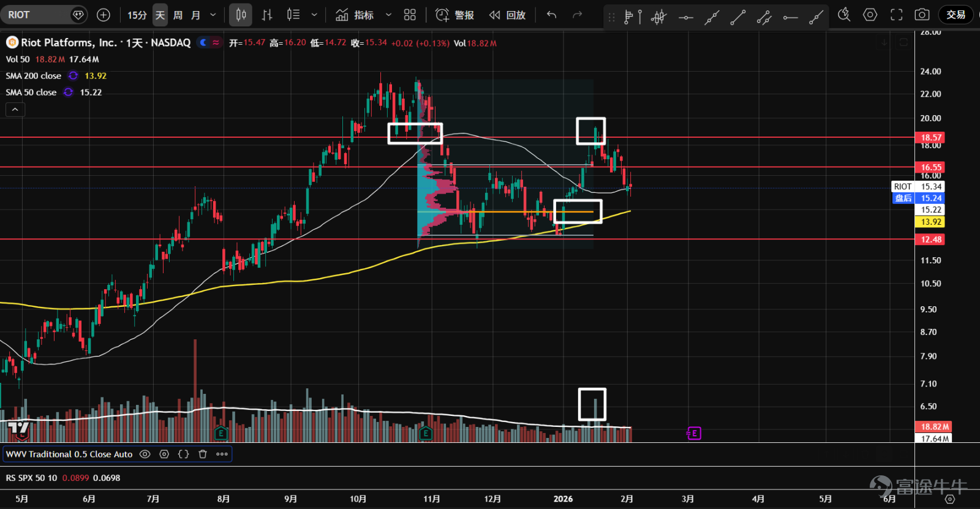This screenshot has height=509, width=980.
Task: Toggle the extended hours session moon indicator
Action: click(203, 42)
